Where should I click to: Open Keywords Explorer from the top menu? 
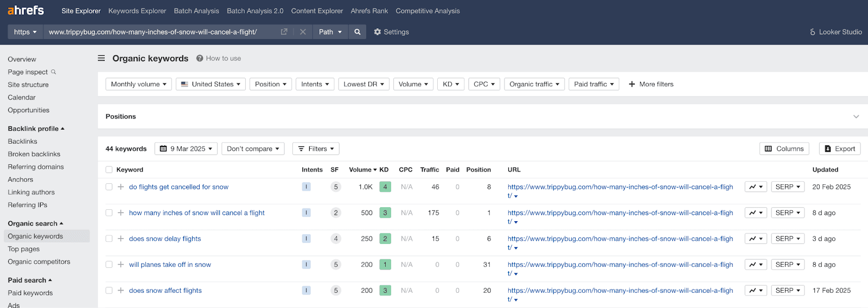tap(137, 11)
